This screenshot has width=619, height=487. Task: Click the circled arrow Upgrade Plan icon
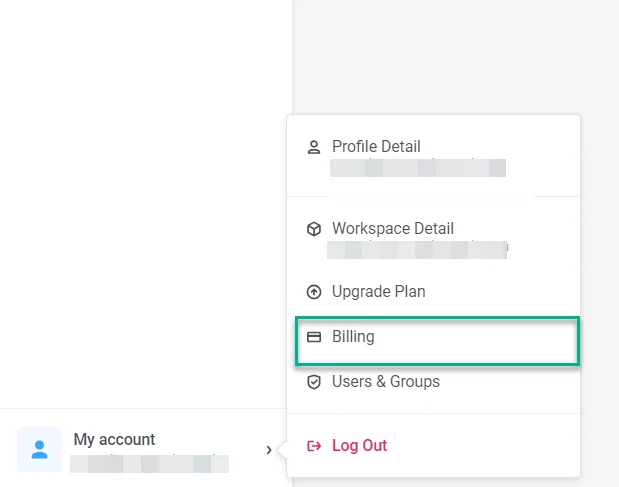(x=314, y=292)
